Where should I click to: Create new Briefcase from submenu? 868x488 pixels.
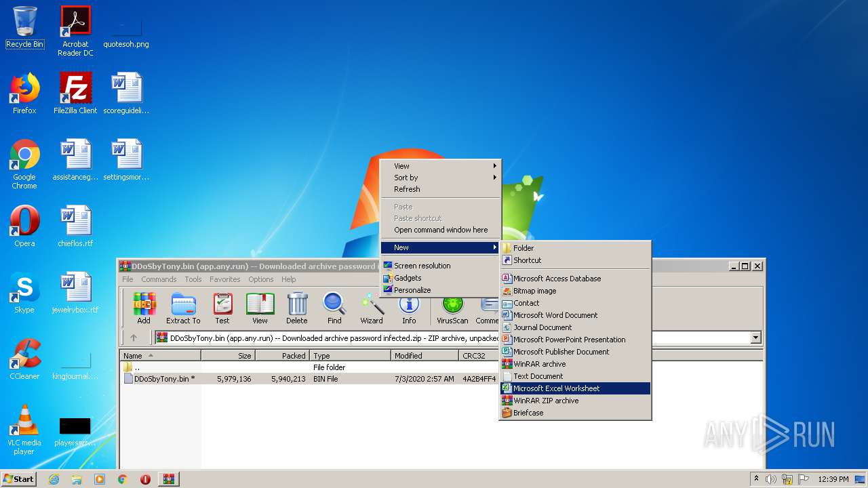click(x=575, y=413)
